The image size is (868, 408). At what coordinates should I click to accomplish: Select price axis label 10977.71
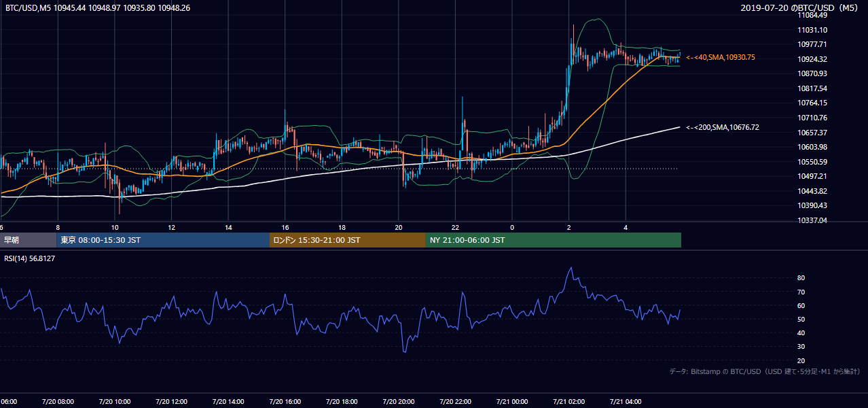click(x=812, y=44)
